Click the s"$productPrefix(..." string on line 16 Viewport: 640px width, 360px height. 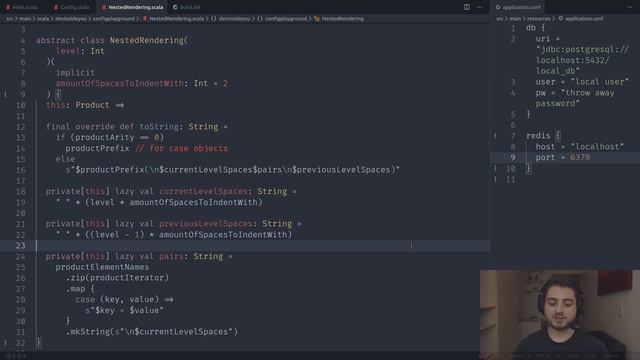[x=233, y=170]
